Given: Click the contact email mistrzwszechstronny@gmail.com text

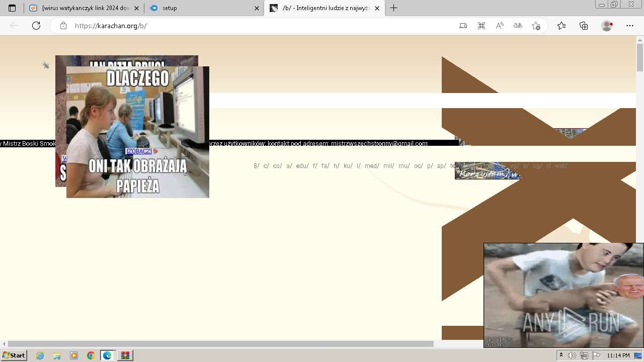Looking at the screenshot, I should pyautogui.click(x=379, y=143).
